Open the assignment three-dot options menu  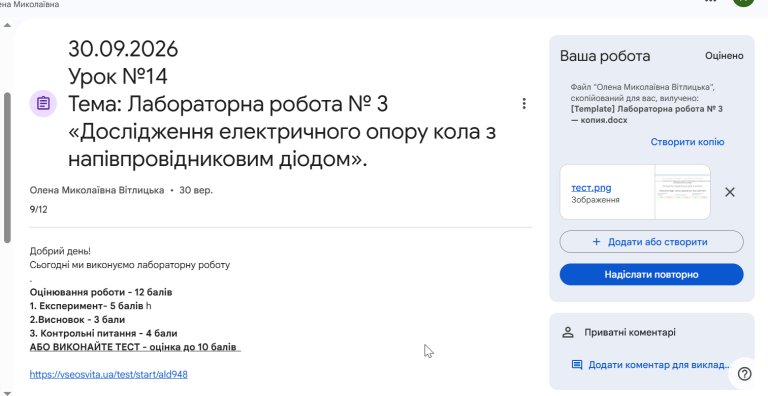click(524, 103)
